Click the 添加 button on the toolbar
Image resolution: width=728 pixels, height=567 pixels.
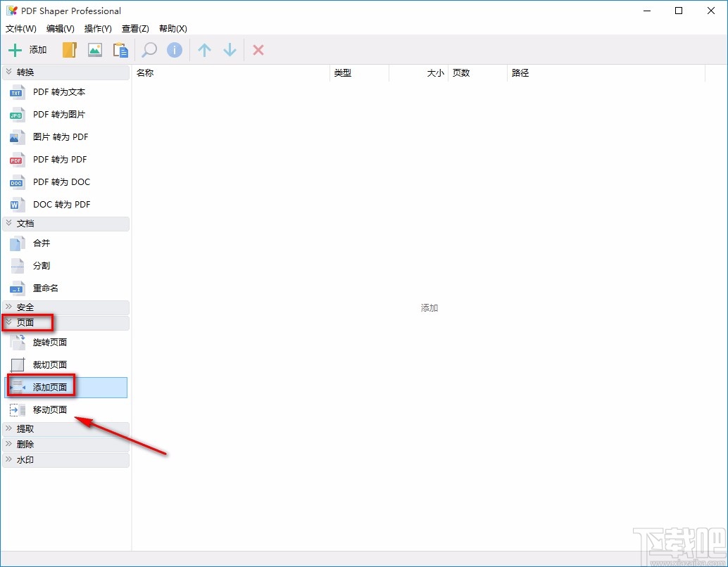27,49
